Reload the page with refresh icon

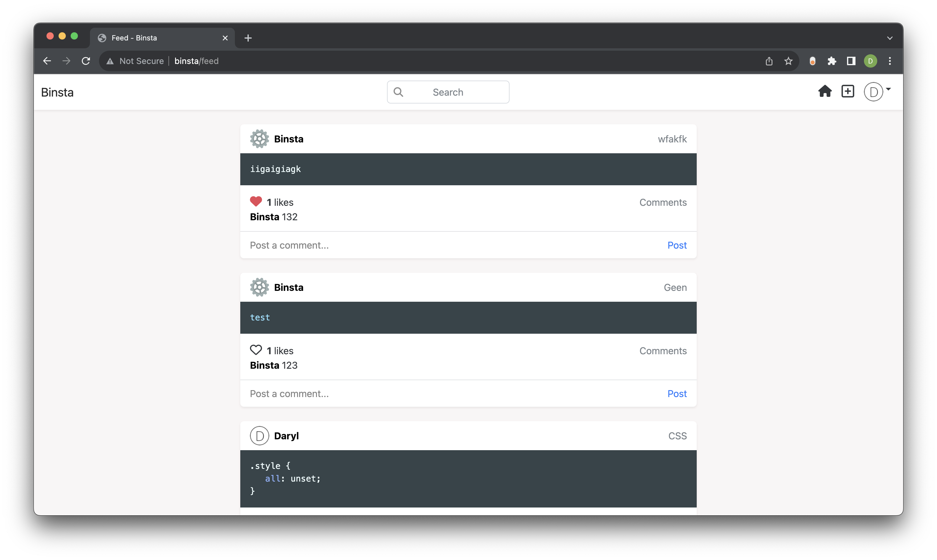pos(86,61)
